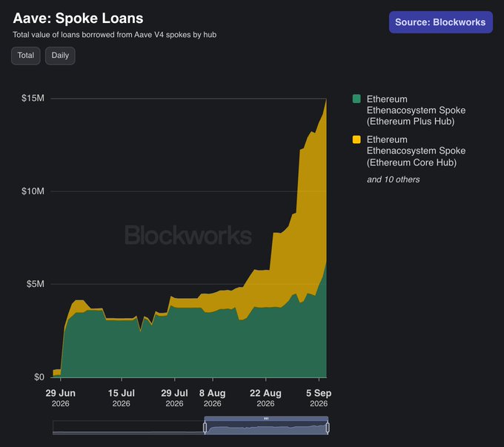Viewport: 504px width, 447px height.
Task: Grab the right handle of range slider
Action: click(328, 428)
